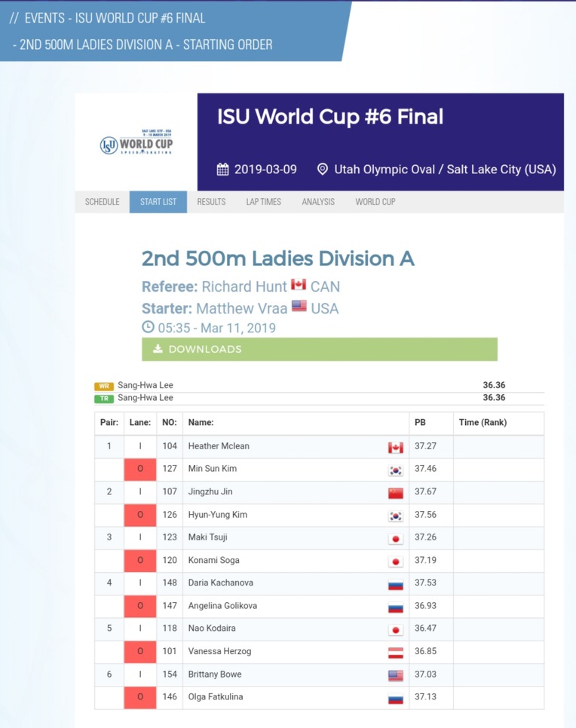The height and width of the screenshot is (728, 576).
Task: Click the clock icon beside 05:35
Action: [148, 327]
